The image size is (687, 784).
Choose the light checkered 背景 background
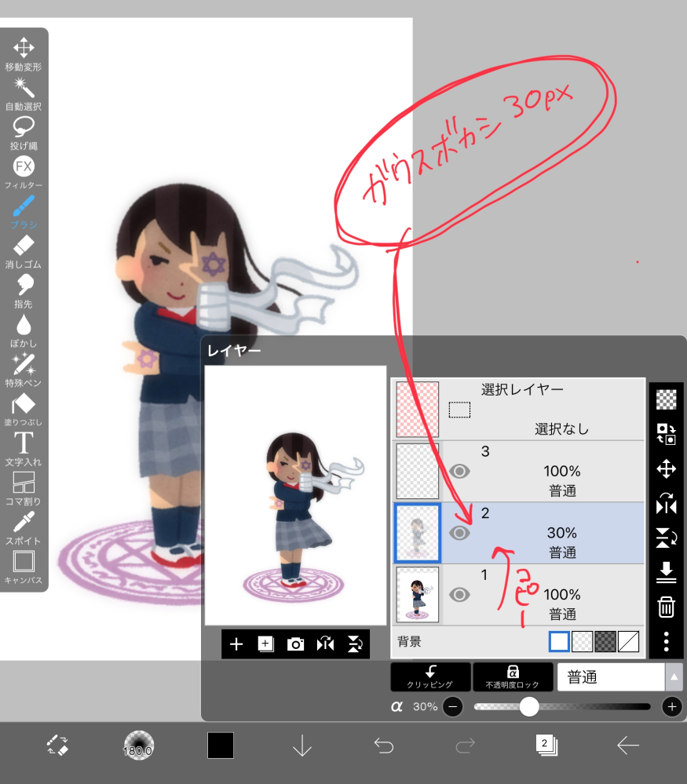tap(582, 641)
